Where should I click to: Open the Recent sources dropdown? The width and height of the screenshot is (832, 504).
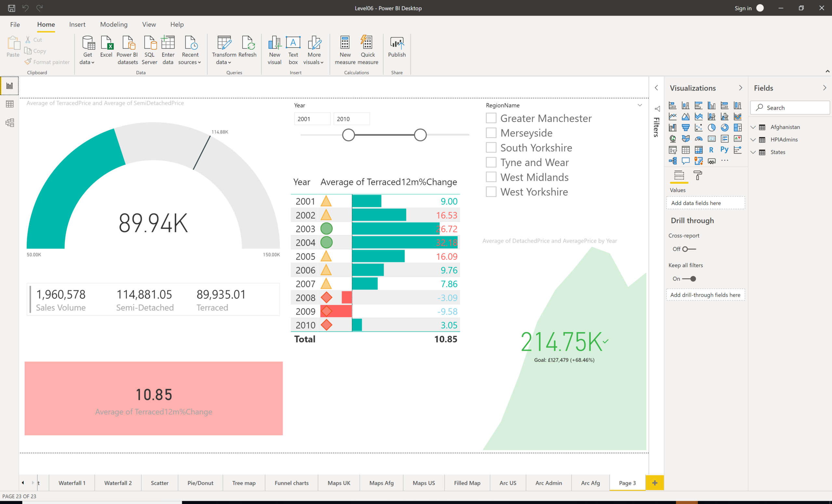click(x=190, y=50)
